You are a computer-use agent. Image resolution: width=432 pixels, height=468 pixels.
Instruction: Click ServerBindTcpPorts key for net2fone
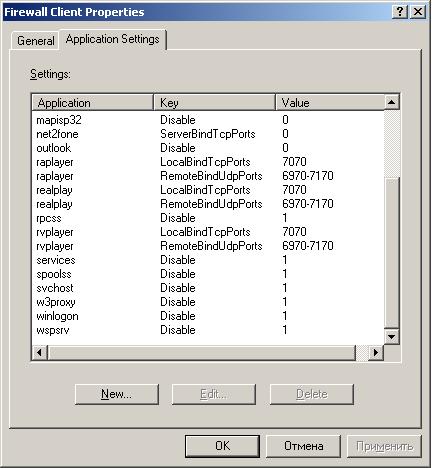tap(208, 134)
